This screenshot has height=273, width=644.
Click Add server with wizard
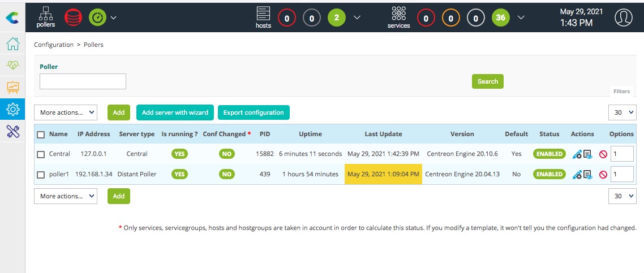[175, 112]
